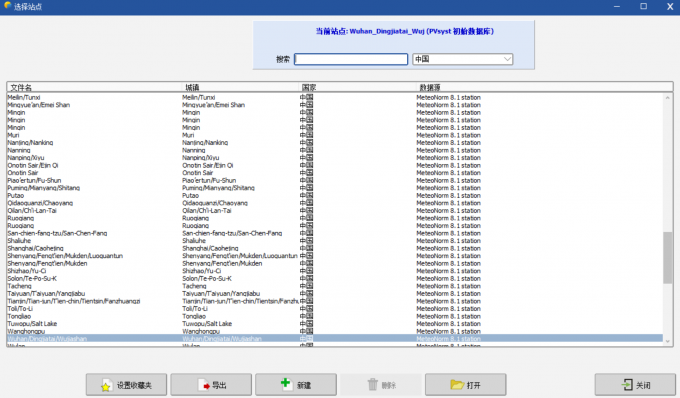Sort by the 文件名 column header
This screenshot has height=398, width=680.
coord(94,87)
